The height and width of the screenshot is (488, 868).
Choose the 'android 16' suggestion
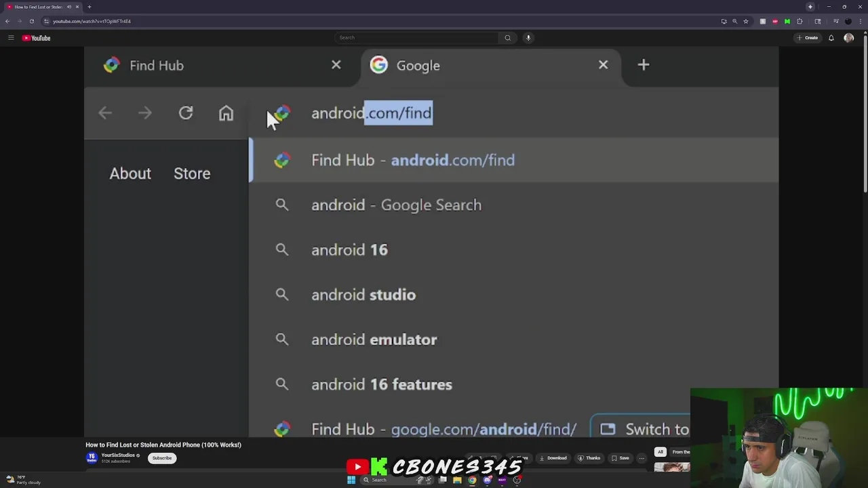[x=514, y=249]
